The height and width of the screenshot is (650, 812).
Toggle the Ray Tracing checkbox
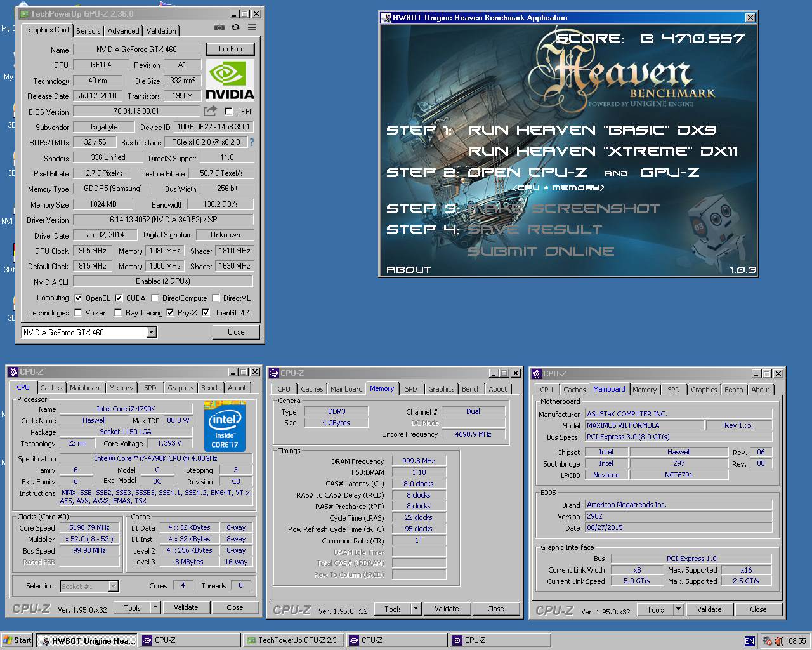click(118, 312)
